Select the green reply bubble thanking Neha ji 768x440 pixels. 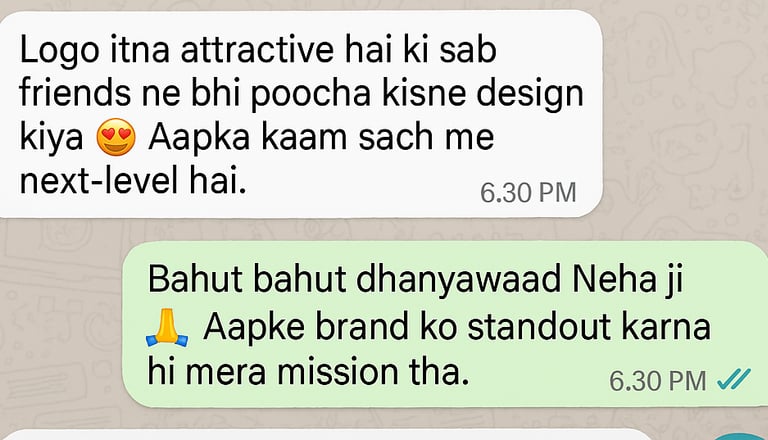tap(445, 324)
